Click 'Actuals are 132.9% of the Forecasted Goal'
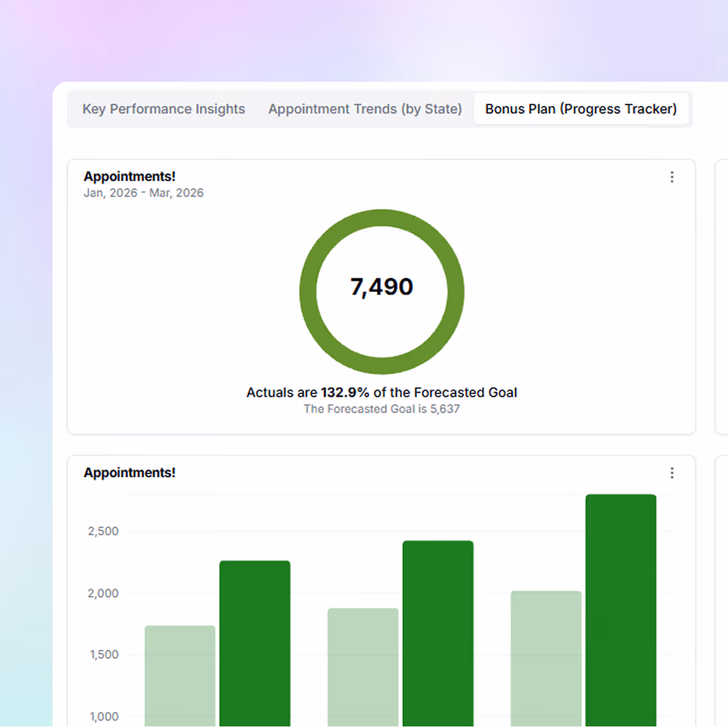The width and height of the screenshot is (728, 727). click(x=382, y=393)
